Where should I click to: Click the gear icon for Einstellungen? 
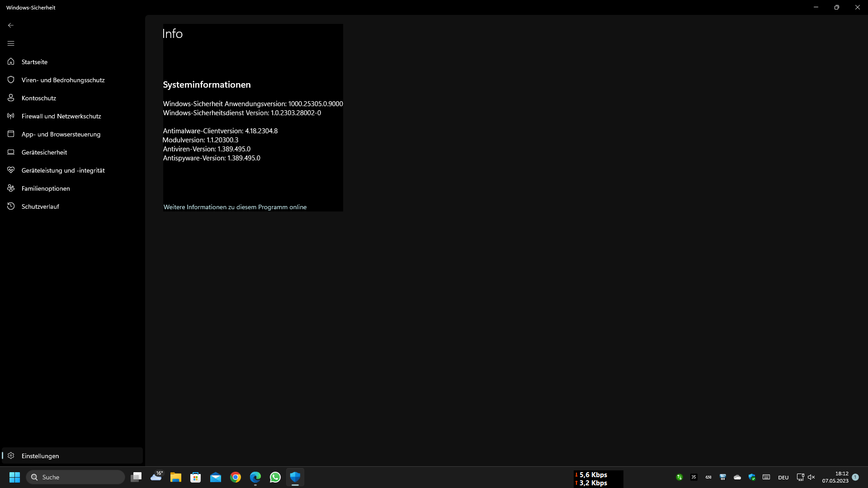(x=11, y=455)
